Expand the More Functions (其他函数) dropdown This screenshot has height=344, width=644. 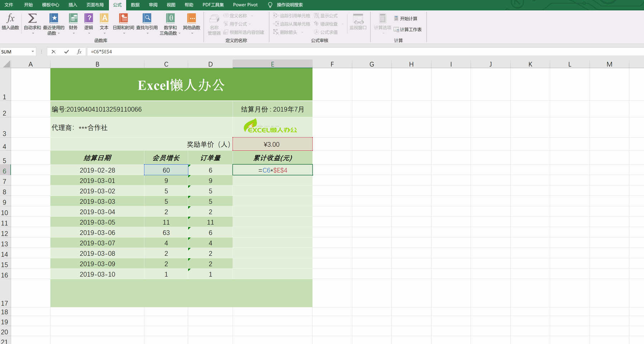point(192,33)
